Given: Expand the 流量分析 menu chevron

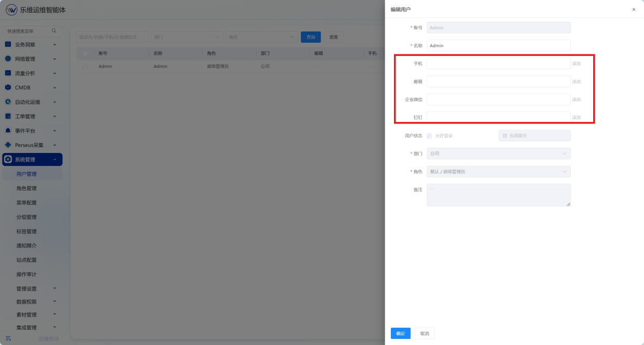Looking at the screenshot, I should click(x=55, y=73).
